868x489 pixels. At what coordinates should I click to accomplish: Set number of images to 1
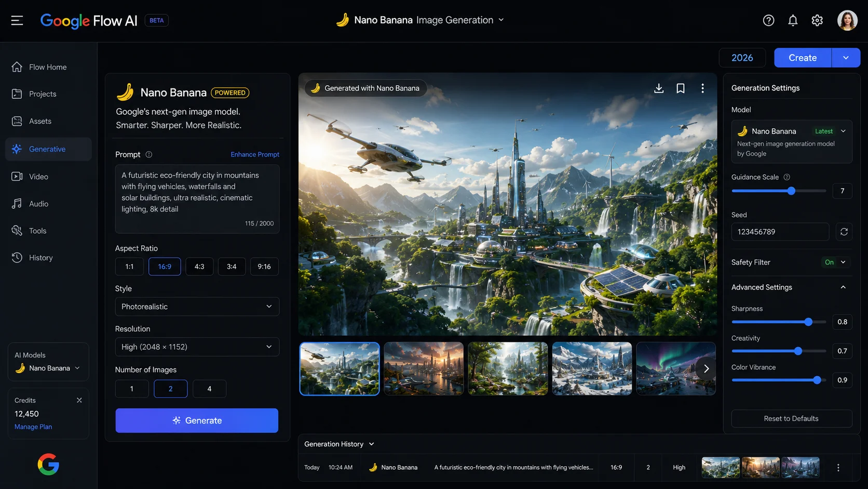pyautogui.click(x=132, y=389)
